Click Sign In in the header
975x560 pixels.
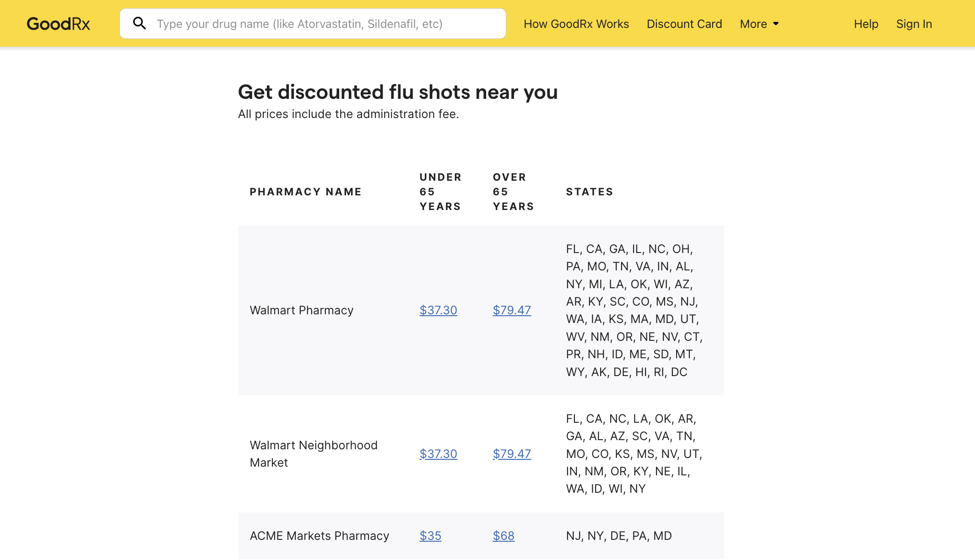pyautogui.click(x=914, y=24)
